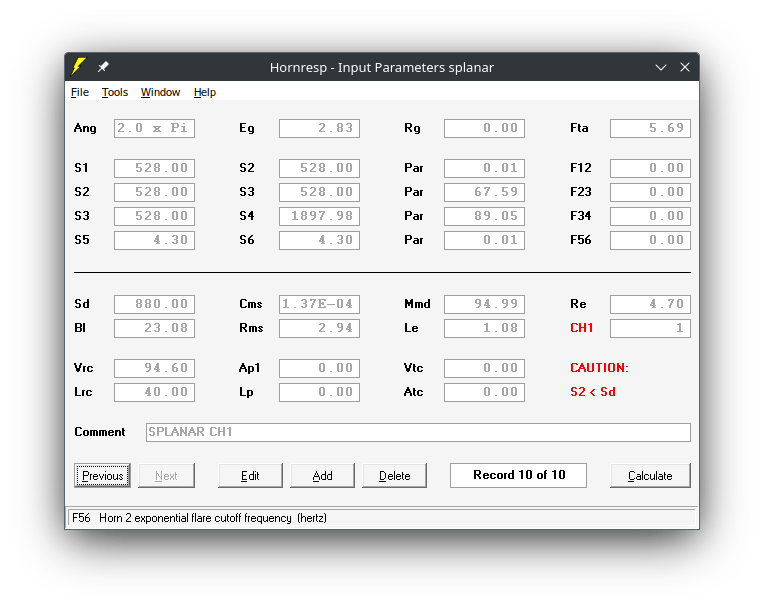Click the Le field showing 1.08
Viewport: 764px width, 606px height.
(484, 328)
